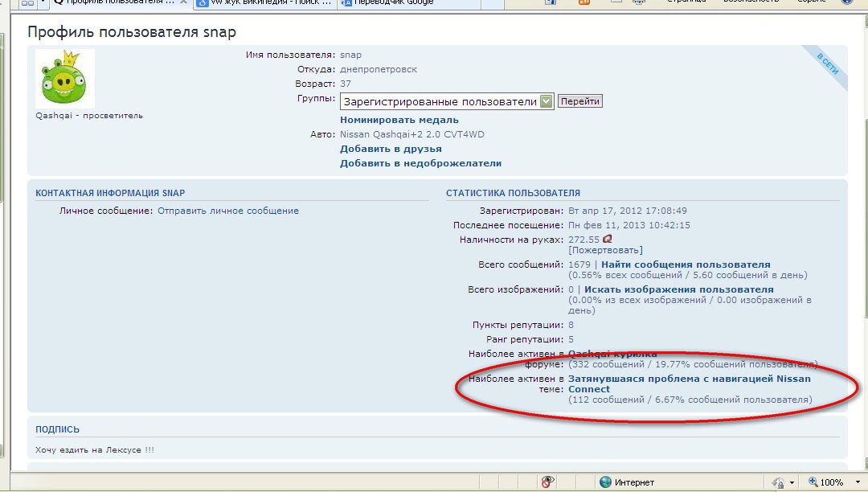Open the quick tabs button left of the tabs

click(27, 3)
